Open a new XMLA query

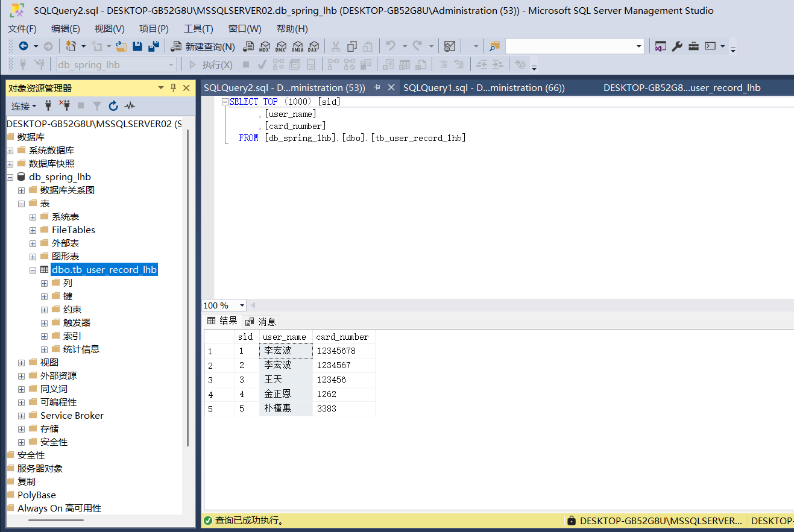(x=297, y=46)
